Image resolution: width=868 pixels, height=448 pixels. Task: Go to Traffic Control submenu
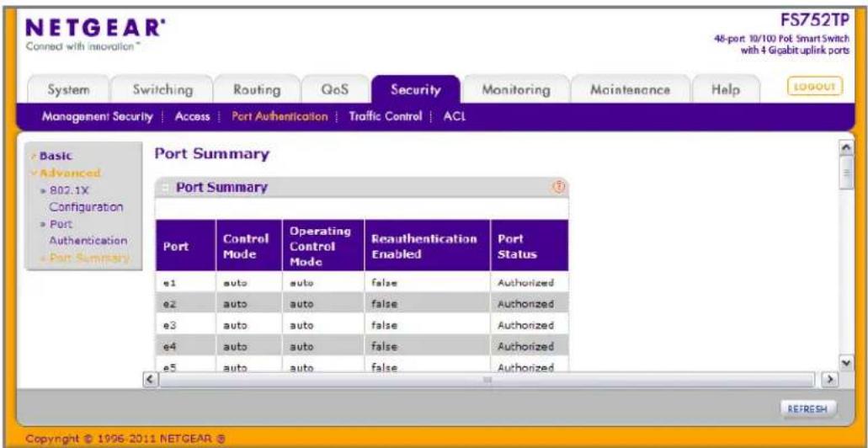pyautogui.click(x=386, y=117)
